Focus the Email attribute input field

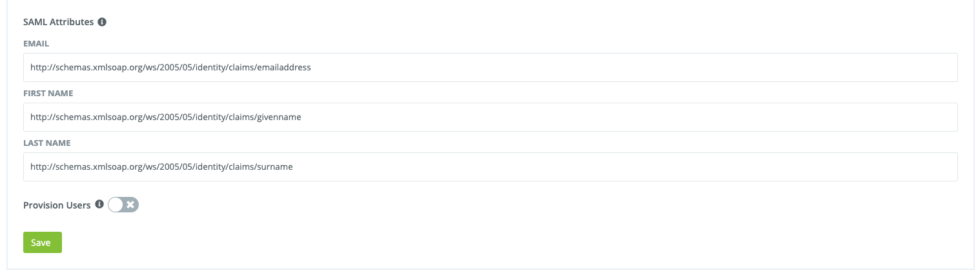[x=490, y=67]
